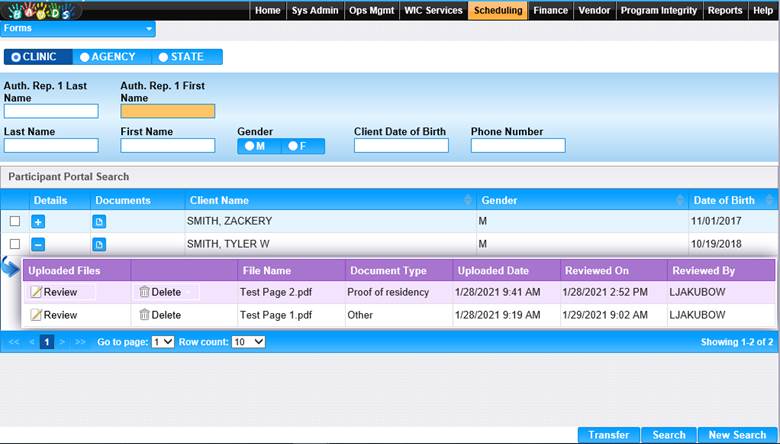
Task: Sort by Client Name column arrows
Action: point(468,200)
